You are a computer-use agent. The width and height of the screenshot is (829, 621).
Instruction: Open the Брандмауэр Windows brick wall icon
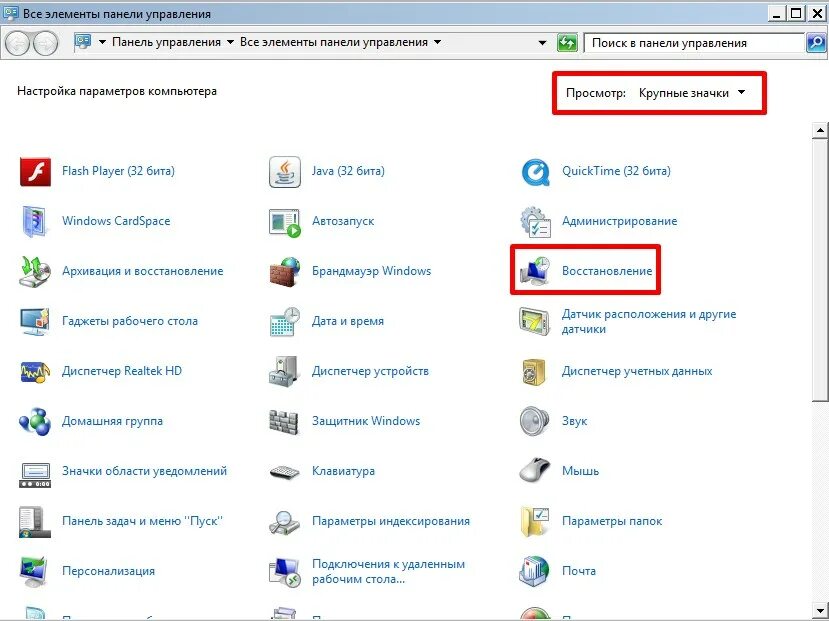(285, 271)
